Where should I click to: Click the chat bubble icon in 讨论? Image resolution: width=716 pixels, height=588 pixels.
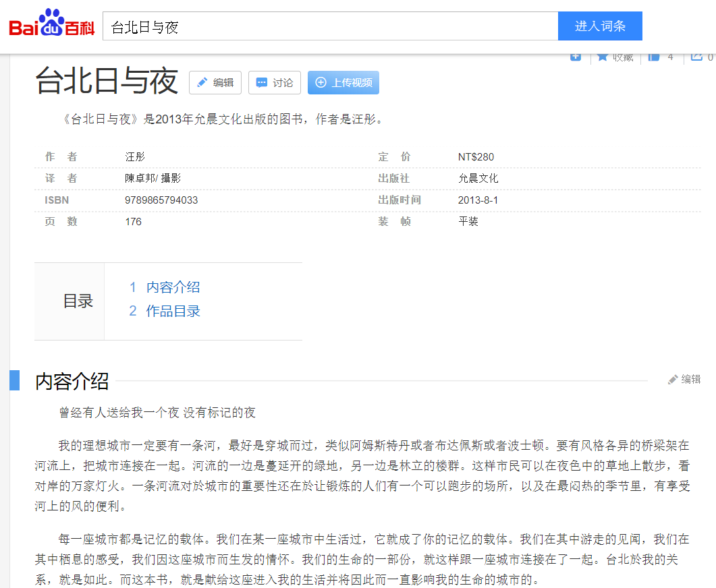pyautogui.click(x=262, y=82)
